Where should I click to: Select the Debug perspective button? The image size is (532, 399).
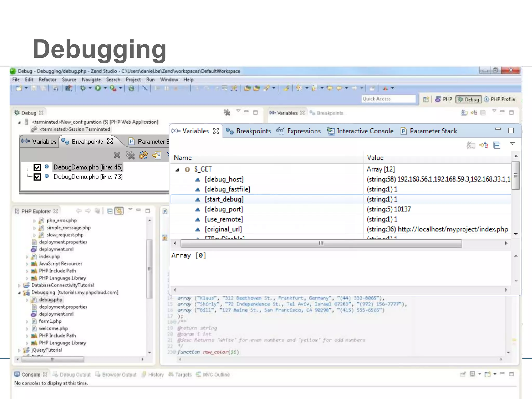(468, 99)
